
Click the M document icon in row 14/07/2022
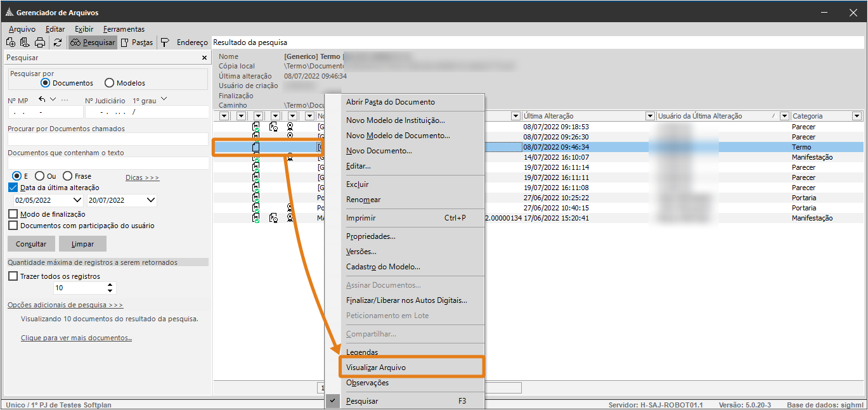tap(256, 157)
